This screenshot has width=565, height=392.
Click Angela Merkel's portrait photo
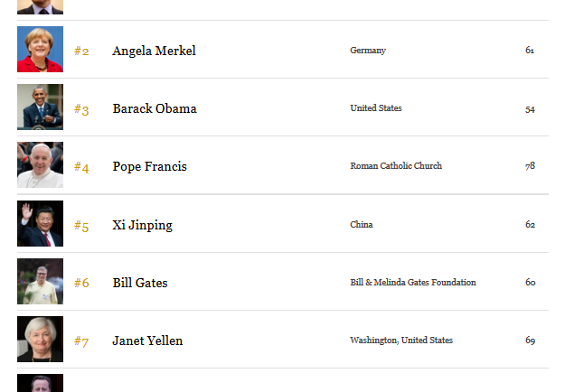click(40, 50)
